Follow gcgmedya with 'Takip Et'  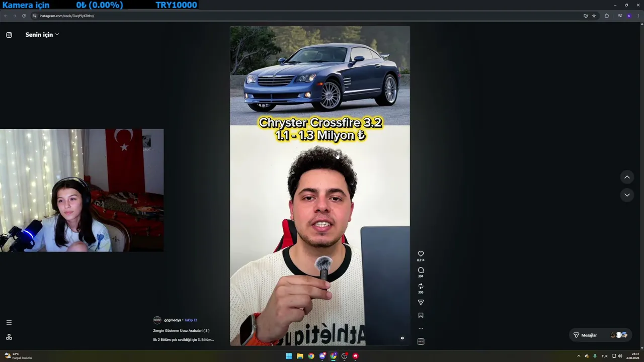tap(191, 320)
